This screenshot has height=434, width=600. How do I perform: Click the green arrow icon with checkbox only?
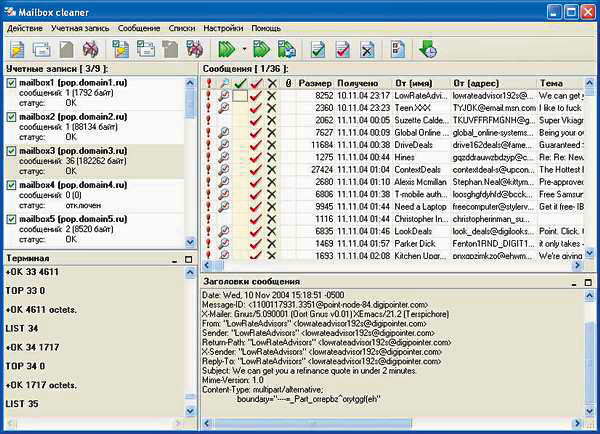tap(262, 49)
